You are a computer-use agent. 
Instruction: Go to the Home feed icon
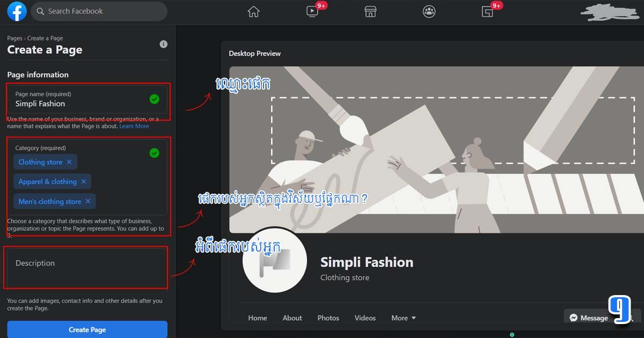[x=253, y=12]
